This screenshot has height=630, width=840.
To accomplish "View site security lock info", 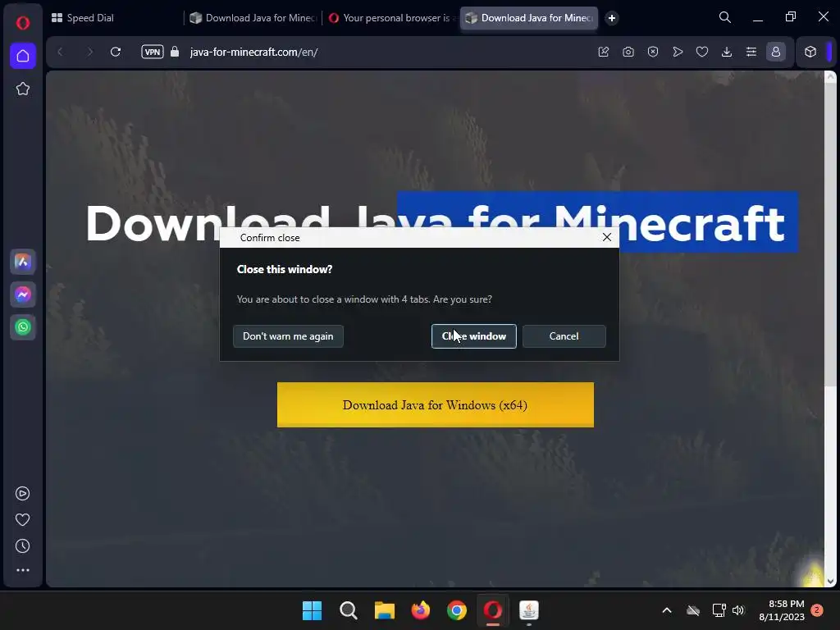I will [x=175, y=52].
